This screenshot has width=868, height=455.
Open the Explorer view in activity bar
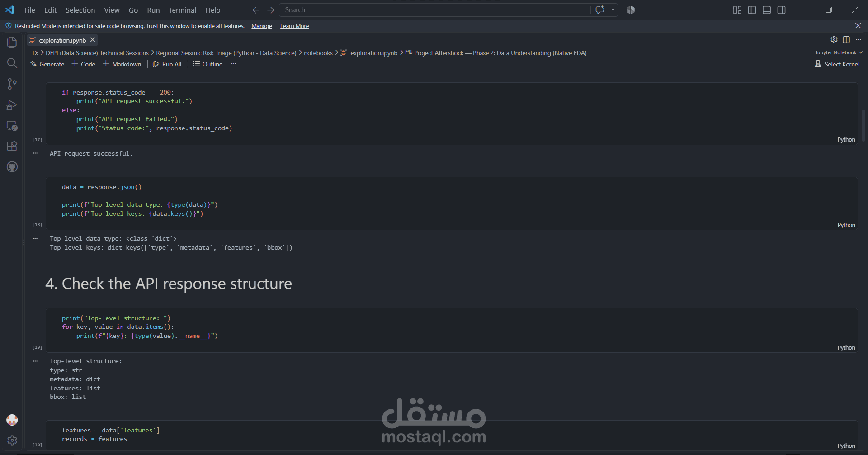pos(12,42)
